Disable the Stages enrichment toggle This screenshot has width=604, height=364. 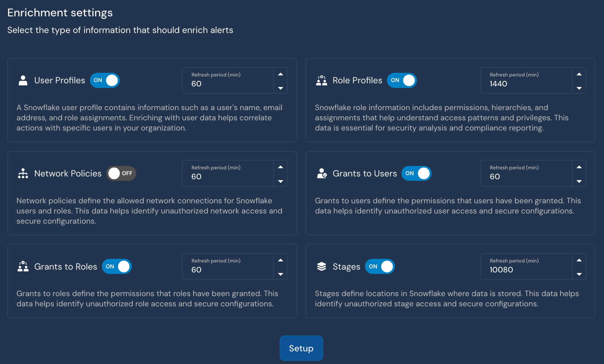pos(380,266)
